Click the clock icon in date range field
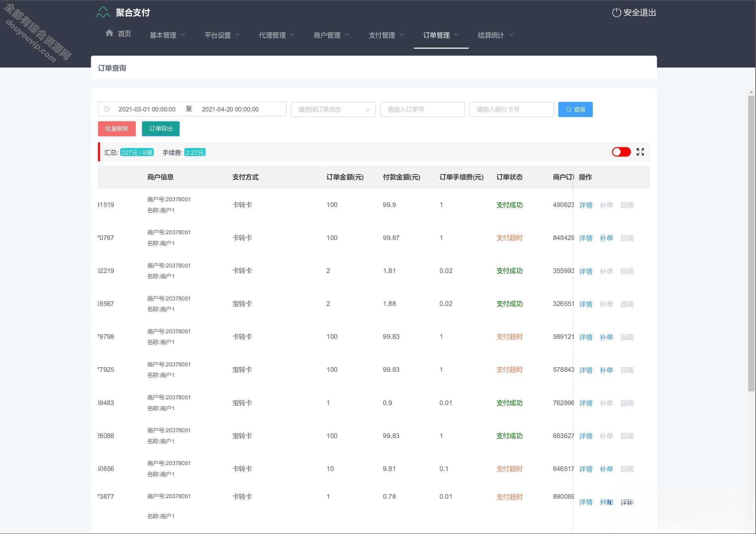 (107, 109)
